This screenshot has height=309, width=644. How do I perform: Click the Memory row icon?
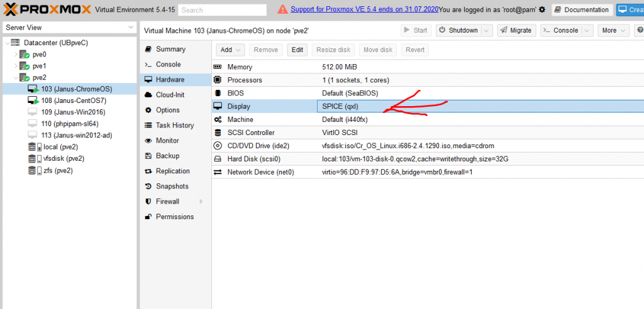click(x=218, y=67)
